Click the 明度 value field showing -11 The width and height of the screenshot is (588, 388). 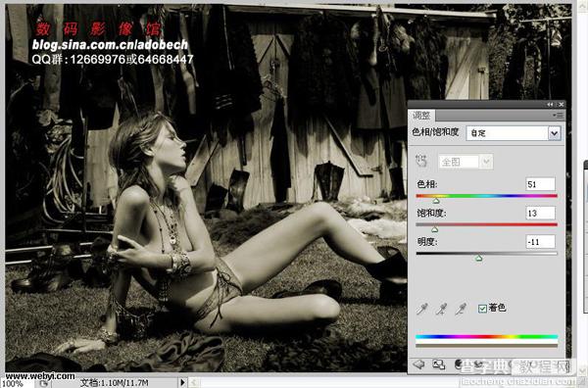point(540,242)
